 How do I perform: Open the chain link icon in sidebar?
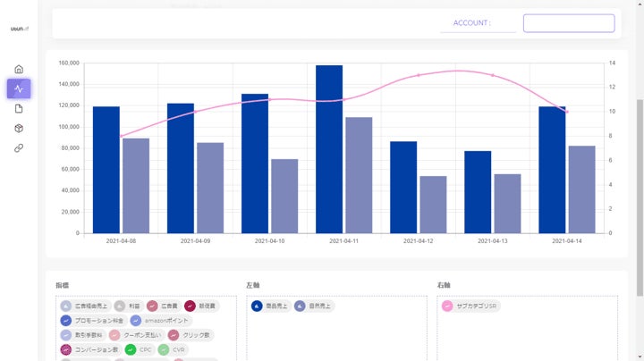(19, 148)
